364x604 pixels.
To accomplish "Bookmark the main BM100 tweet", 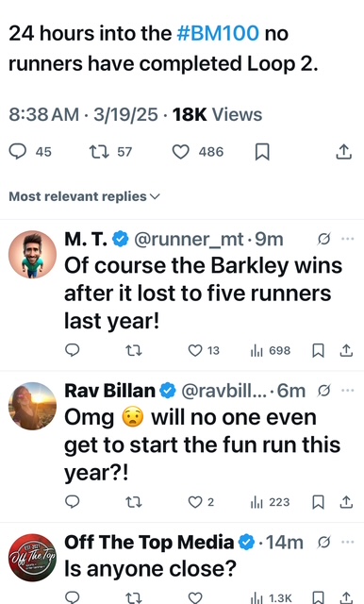I will pyautogui.click(x=262, y=152).
